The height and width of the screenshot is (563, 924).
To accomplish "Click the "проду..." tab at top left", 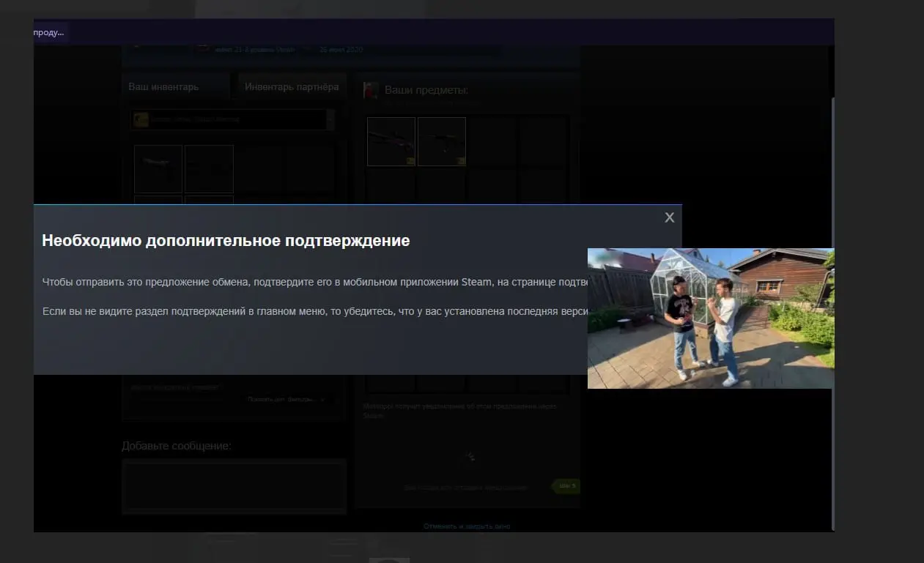I will [x=50, y=32].
